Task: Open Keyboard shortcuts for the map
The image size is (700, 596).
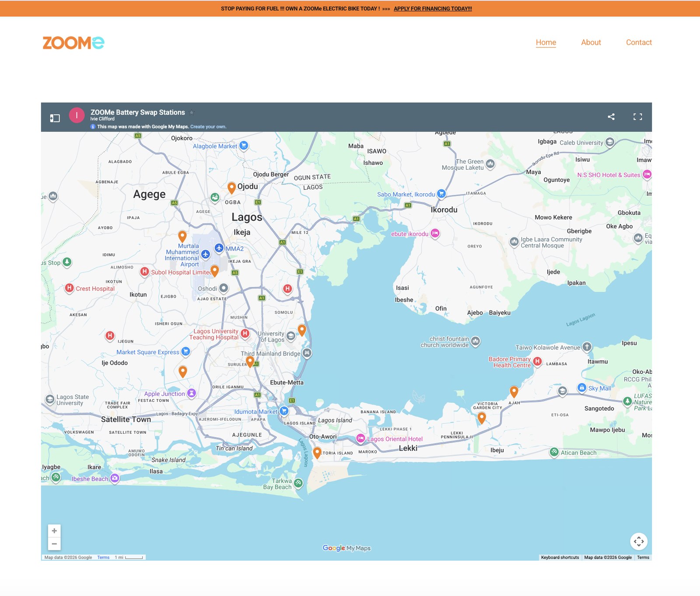Action: pyautogui.click(x=560, y=558)
